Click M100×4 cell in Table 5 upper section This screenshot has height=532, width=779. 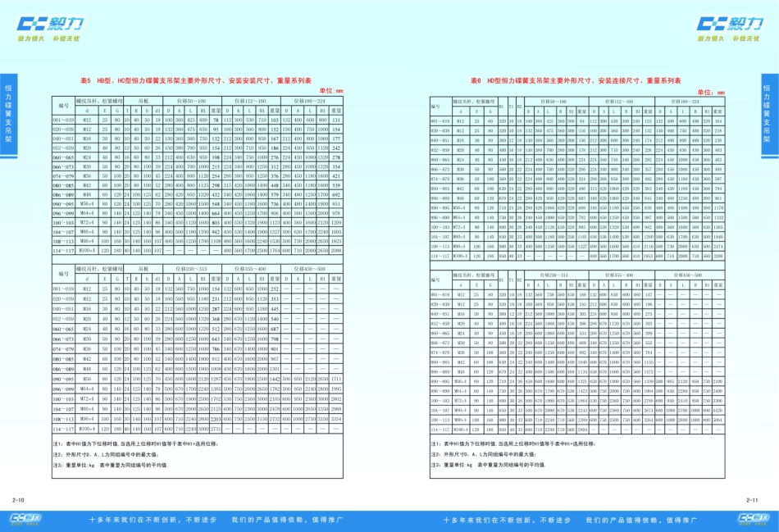(x=88, y=250)
